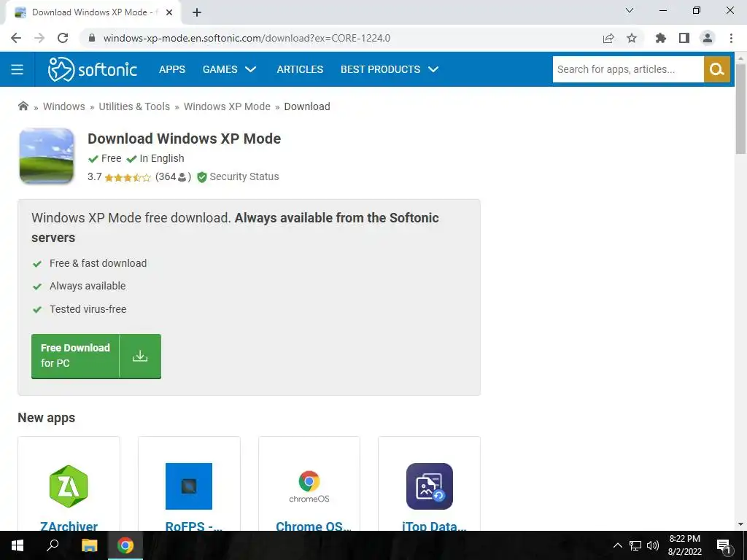Focus the Search for apps, articles field

pyautogui.click(x=628, y=69)
